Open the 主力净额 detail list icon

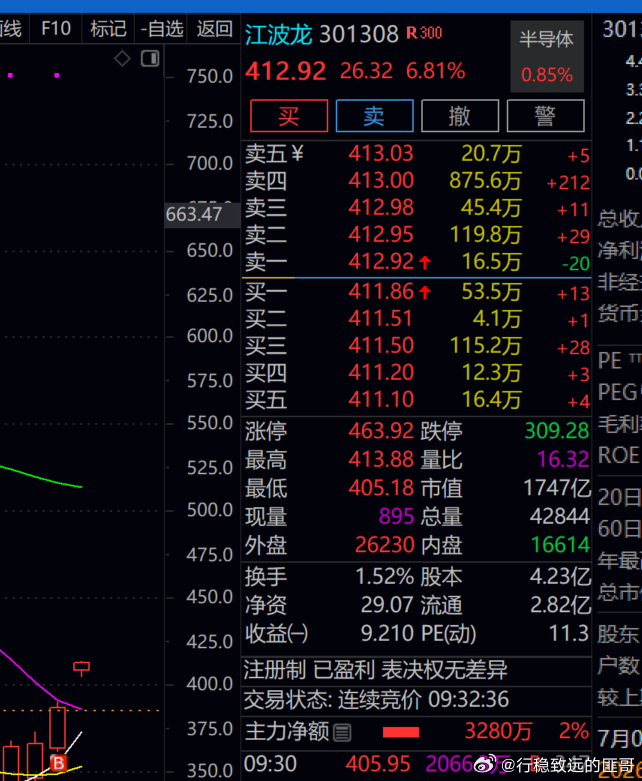tap(342, 733)
